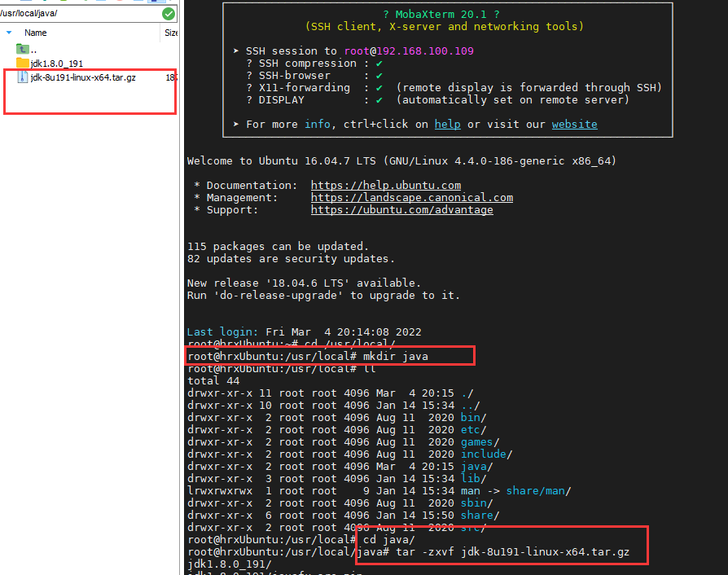Image resolution: width=728 pixels, height=575 pixels.
Task: Open the https://ubuntu.com/advantage support link
Action: (x=402, y=210)
